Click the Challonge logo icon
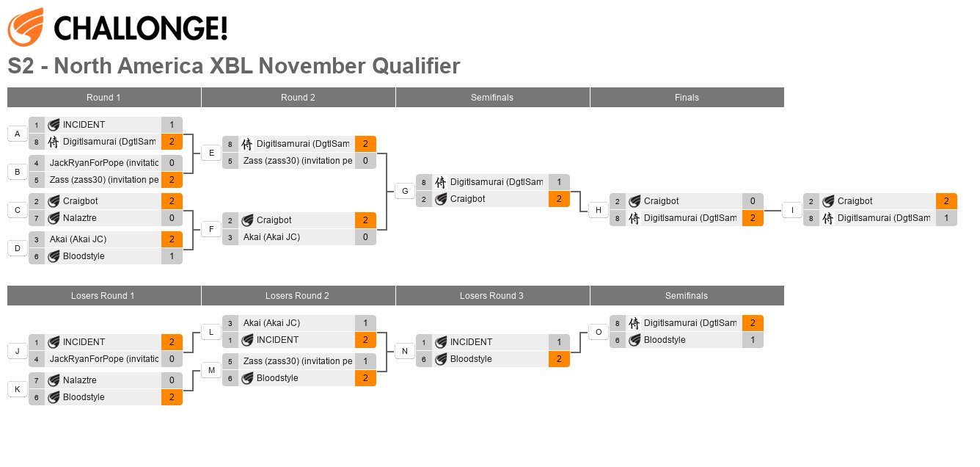Viewport: 980px width, 467px height. 26,29
